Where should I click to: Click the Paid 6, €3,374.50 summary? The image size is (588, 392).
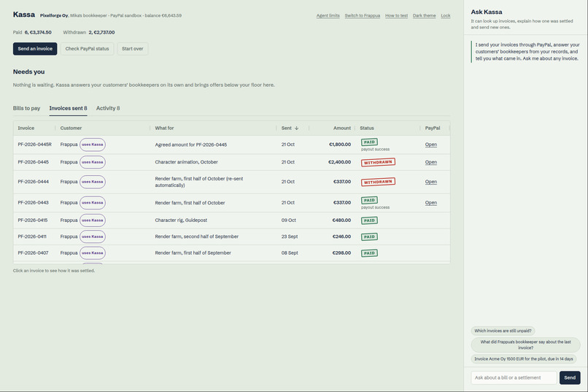tap(32, 32)
